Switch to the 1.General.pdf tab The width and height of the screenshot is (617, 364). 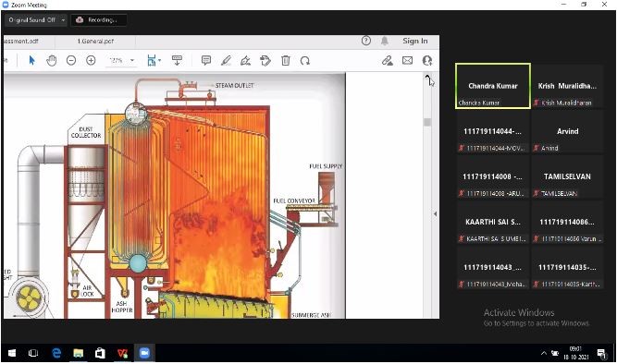pyautogui.click(x=95, y=42)
